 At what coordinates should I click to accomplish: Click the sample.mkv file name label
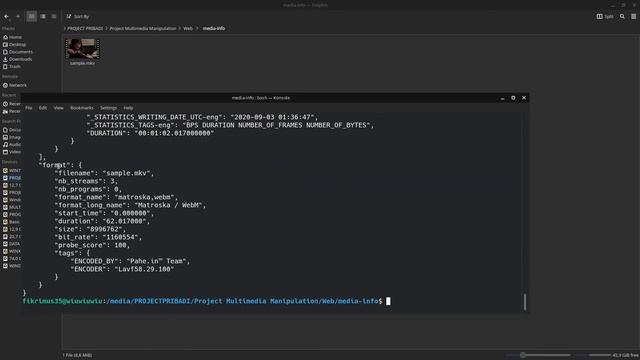point(82,63)
